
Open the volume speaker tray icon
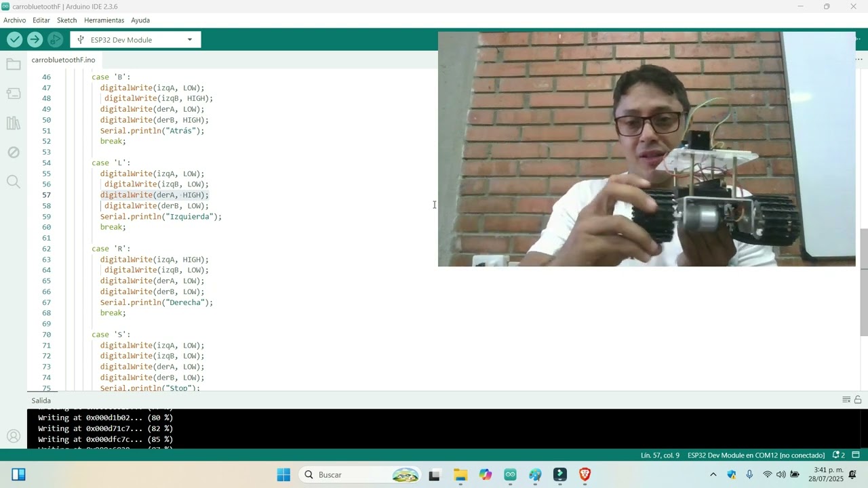click(781, 474)
